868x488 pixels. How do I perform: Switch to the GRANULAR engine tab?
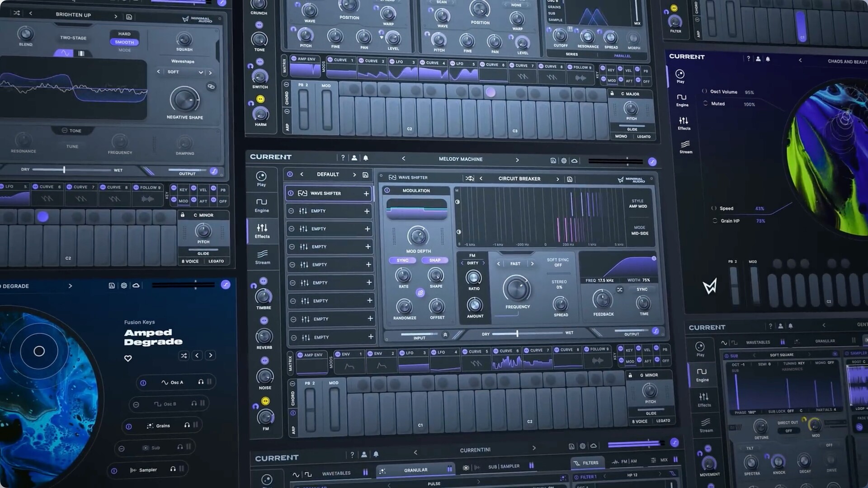415,470
